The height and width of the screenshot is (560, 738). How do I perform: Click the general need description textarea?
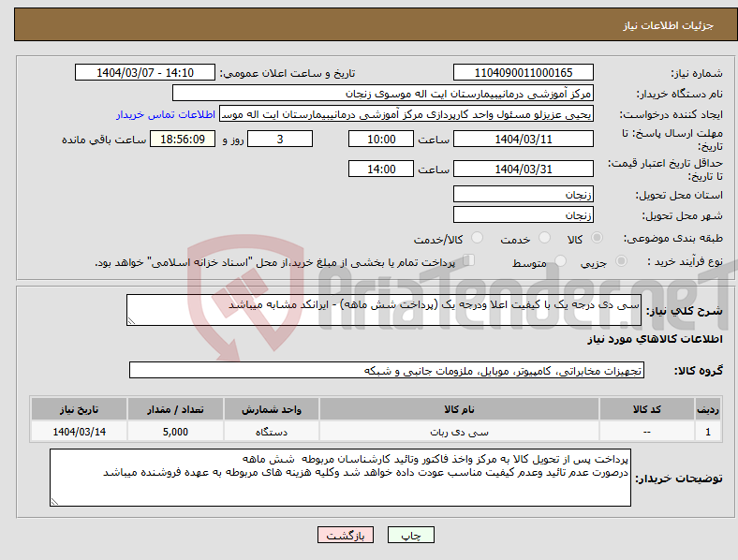tap(384, 310)
